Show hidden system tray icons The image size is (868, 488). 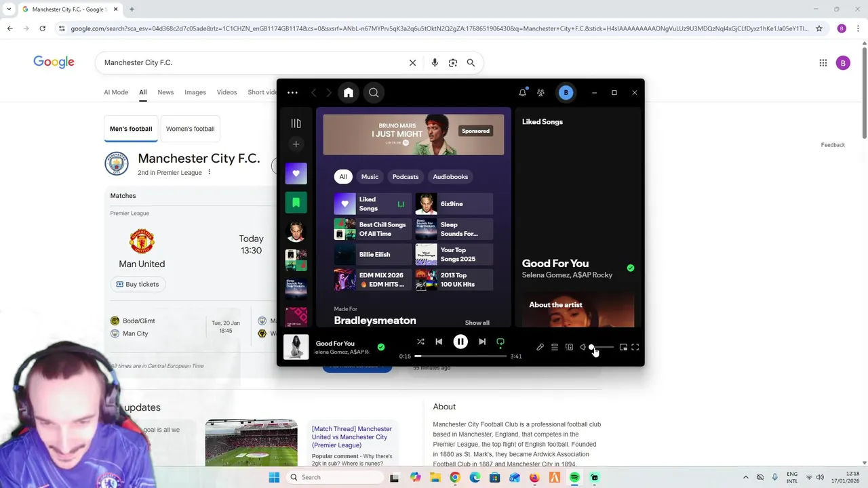pyautogui.click(x=746, y=477)
